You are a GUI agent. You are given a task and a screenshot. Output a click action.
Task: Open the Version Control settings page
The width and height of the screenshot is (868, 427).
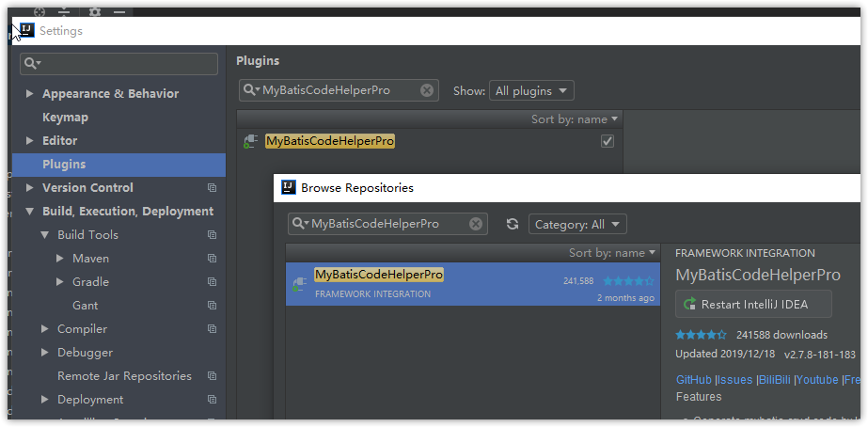pos(87,188)
